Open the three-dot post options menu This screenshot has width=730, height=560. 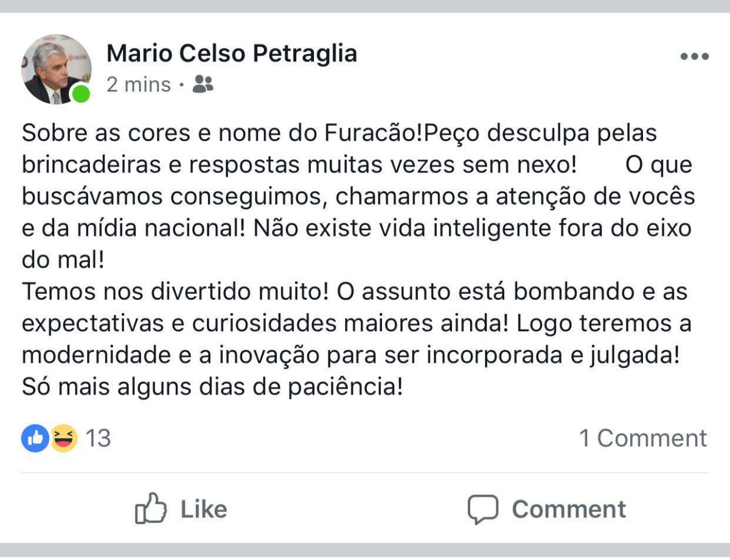(694, 57)
